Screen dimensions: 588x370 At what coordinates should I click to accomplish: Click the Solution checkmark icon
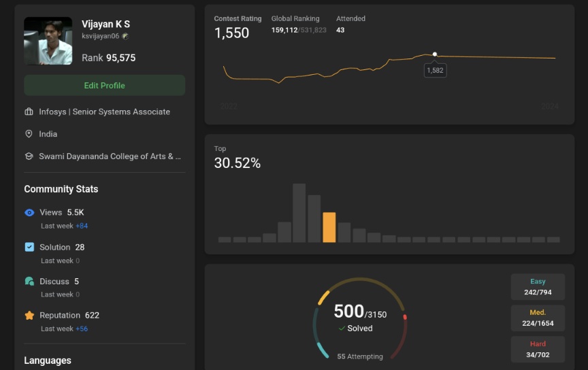coord(29,247)
